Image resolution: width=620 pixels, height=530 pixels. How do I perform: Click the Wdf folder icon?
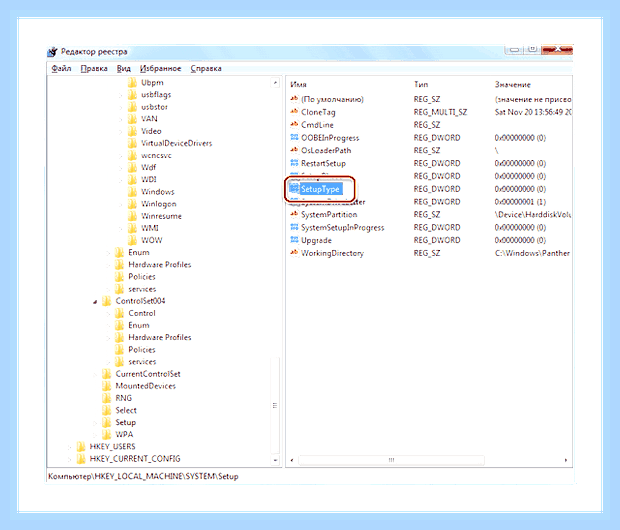pos(132,168)
